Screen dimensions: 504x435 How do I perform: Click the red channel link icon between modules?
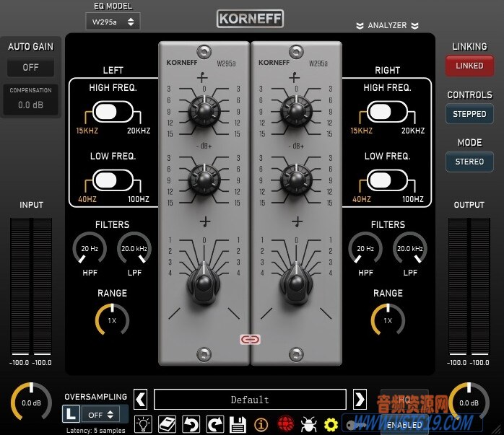[x=250, y=339]
